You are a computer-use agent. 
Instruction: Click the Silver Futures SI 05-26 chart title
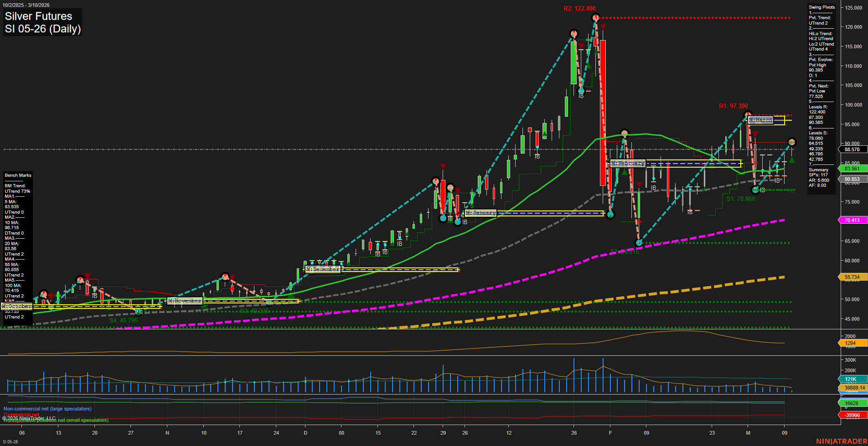42,22
